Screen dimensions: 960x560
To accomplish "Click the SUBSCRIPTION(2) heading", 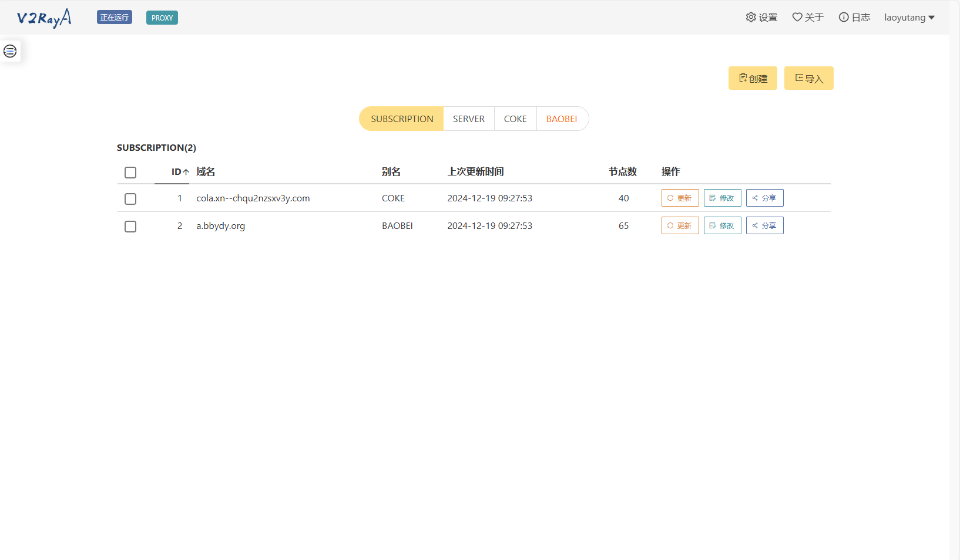I will [x=156, y=147].
